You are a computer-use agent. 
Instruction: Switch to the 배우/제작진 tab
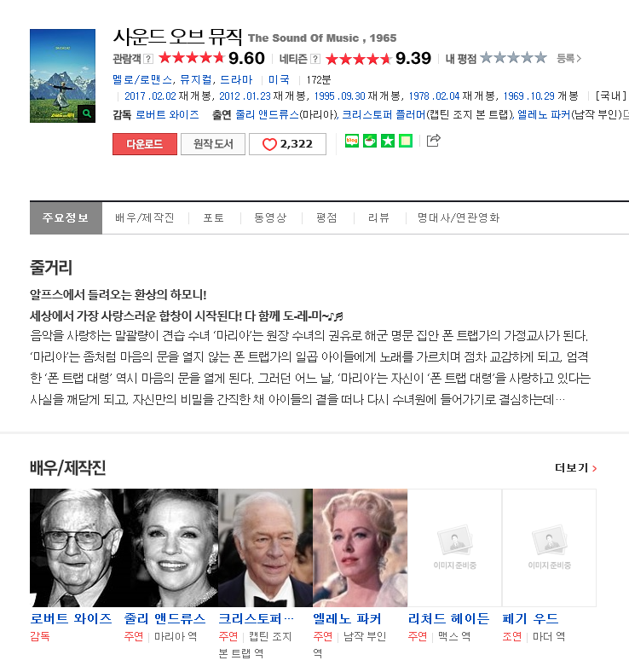(145, 217)
